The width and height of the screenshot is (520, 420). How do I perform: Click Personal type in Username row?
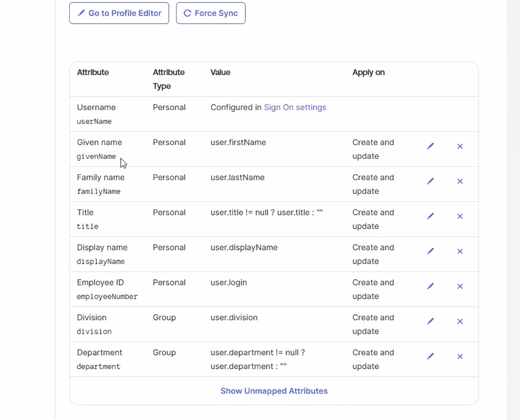click(169, 107)
